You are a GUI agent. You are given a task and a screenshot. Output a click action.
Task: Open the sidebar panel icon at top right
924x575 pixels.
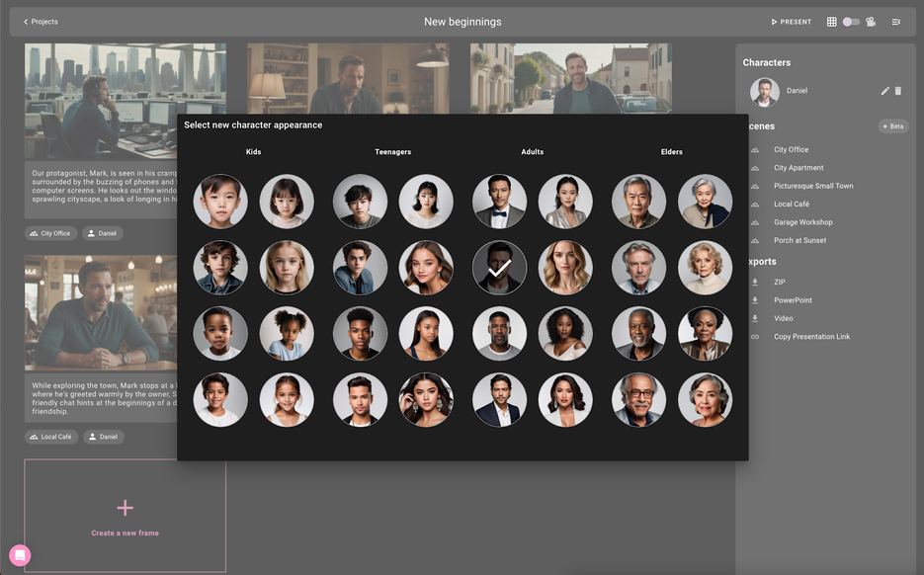click(896, 21)
